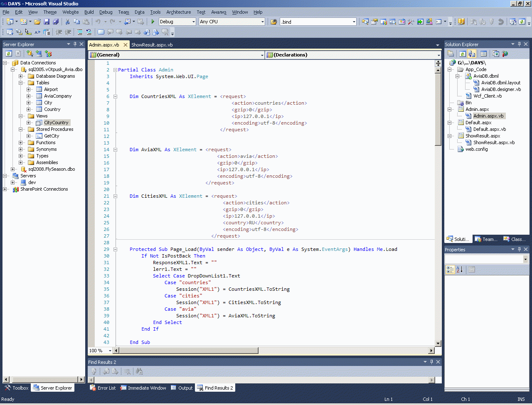Click the Save All toolbar icon
Viewport: 532px width, 405px height.
pyautogui.click(x=56, y=22)
